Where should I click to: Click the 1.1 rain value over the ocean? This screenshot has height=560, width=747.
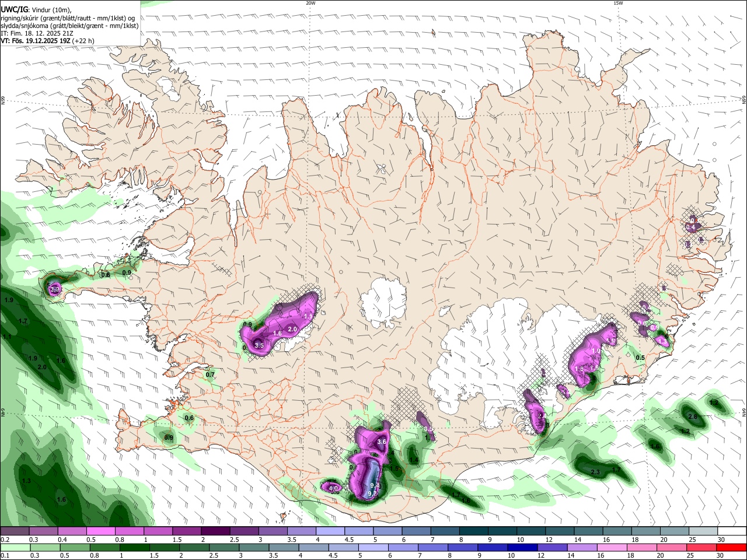(7, 337)
